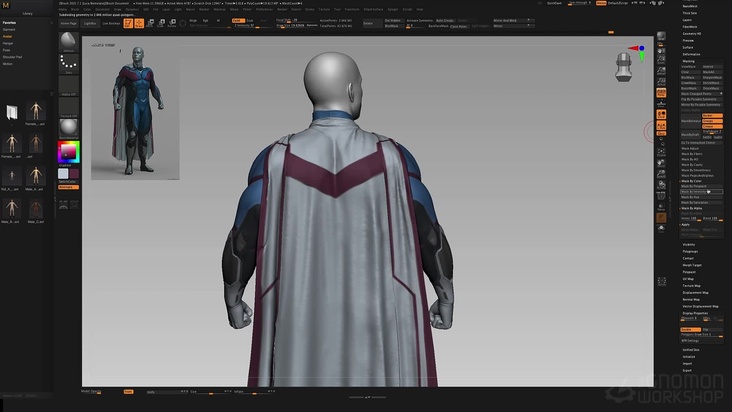Click the Mask By Polypaint button
Image resolution: width=732 pixels, height=412 pixels.
point(701,186)
